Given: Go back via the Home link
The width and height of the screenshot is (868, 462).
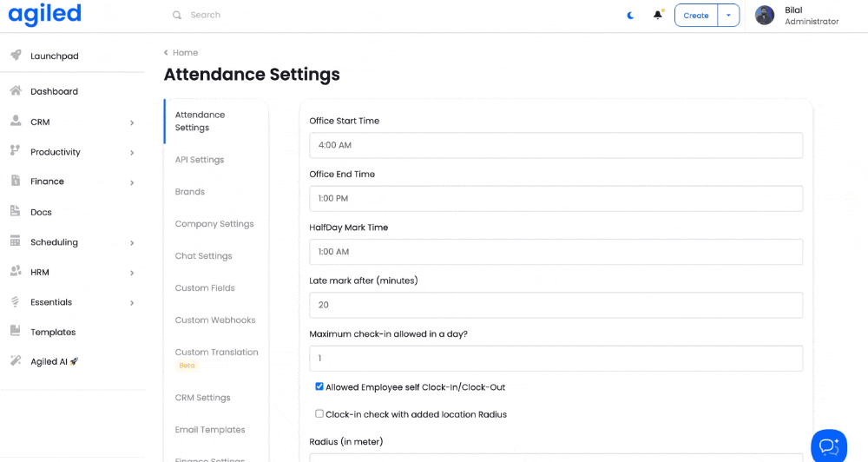Looking at the screenshot, I should [x=184, y=53].
